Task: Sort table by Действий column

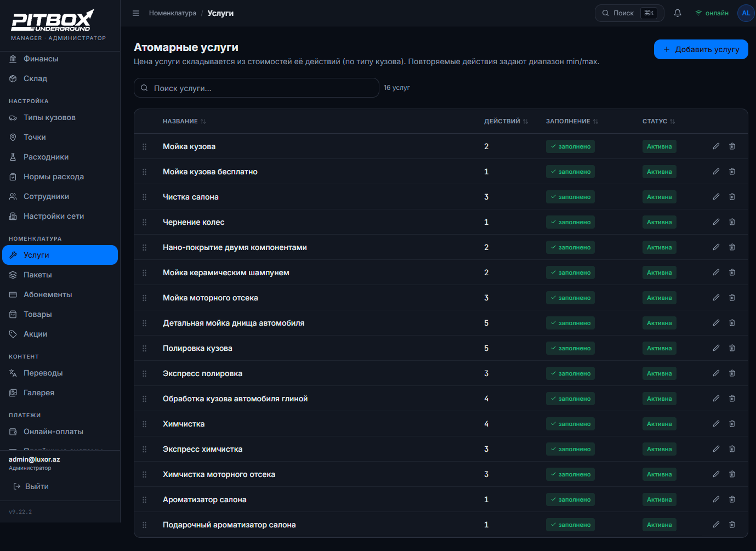Action: (506, 121)
